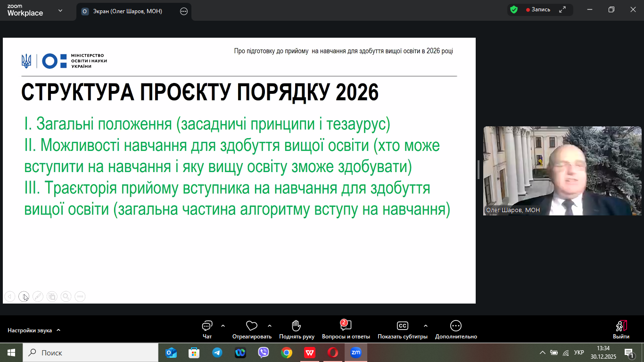Click the Zoom taskbar icon
644x362 pixels.
355,353
